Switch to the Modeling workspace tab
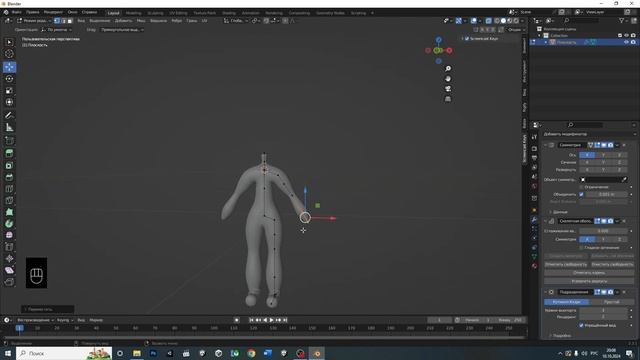The height and width of the screenshot is (360, 640). [133, 13]
